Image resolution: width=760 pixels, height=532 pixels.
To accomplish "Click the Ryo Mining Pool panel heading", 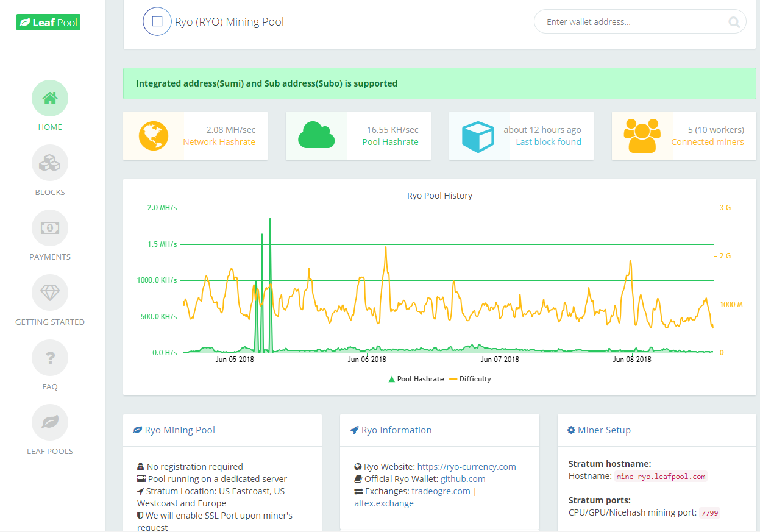I will (x=180, y=430).
